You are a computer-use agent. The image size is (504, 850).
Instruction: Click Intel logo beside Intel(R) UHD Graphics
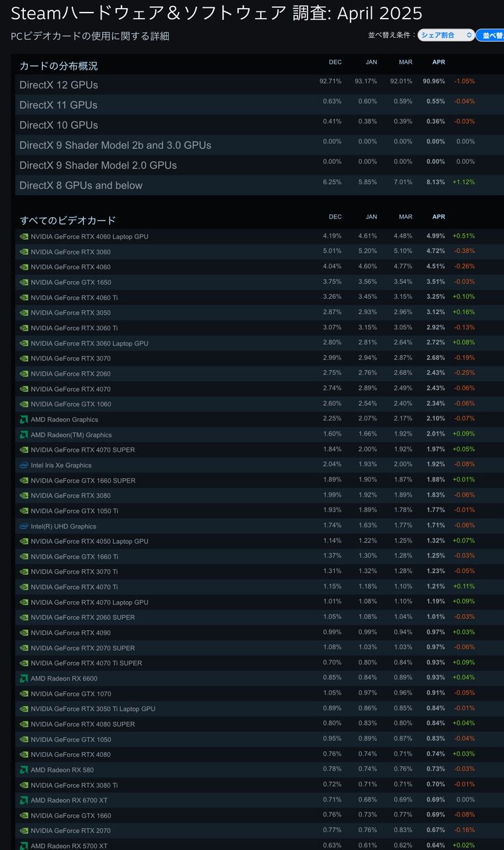coord(24,526)
